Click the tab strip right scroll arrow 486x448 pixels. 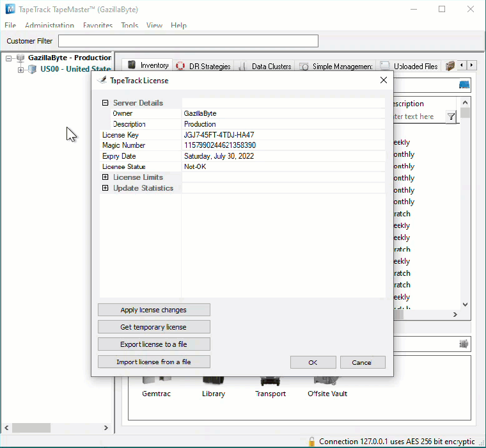(471, 65)
